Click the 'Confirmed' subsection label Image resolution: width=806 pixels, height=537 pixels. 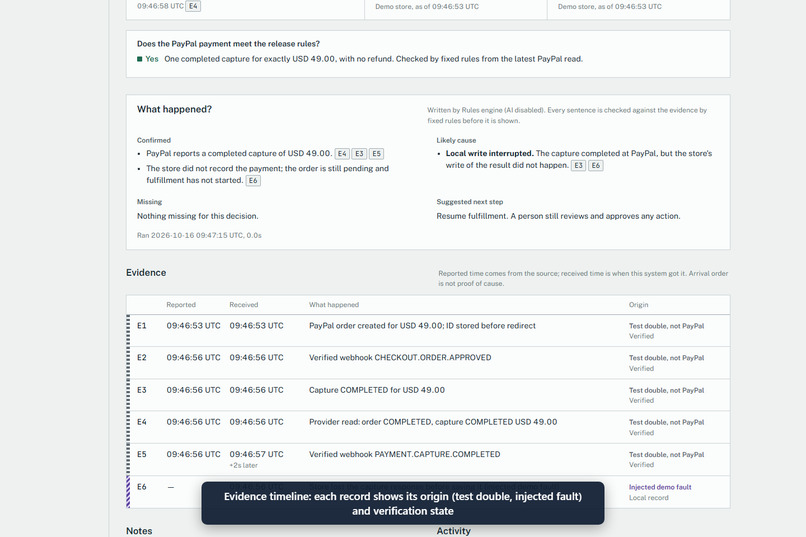pos(154,140)
